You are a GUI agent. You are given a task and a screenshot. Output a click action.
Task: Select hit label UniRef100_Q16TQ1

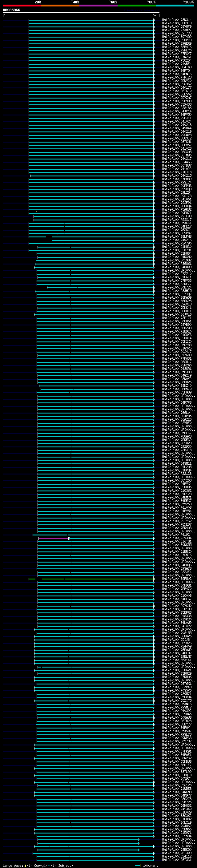tap(177, 542)
